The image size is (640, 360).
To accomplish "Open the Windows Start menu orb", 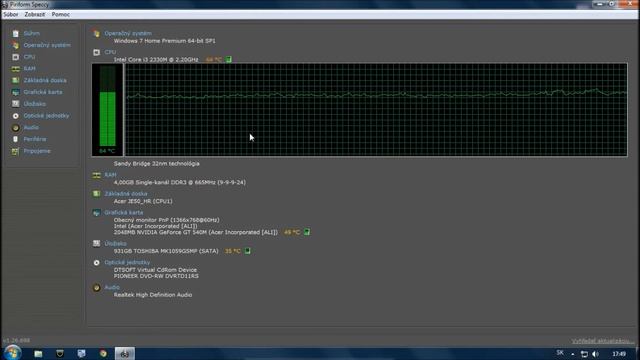I will [x=12, y=353].
